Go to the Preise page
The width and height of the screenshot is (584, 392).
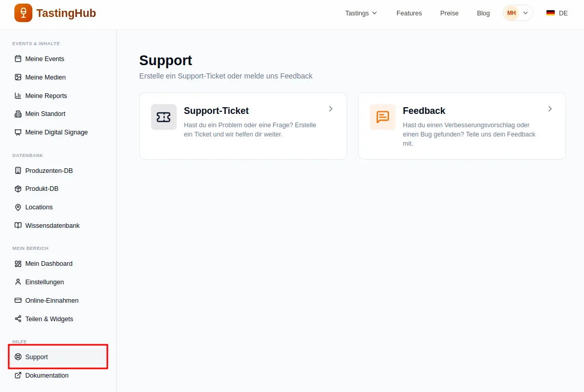pyautogui.click(x=449, y=13)
